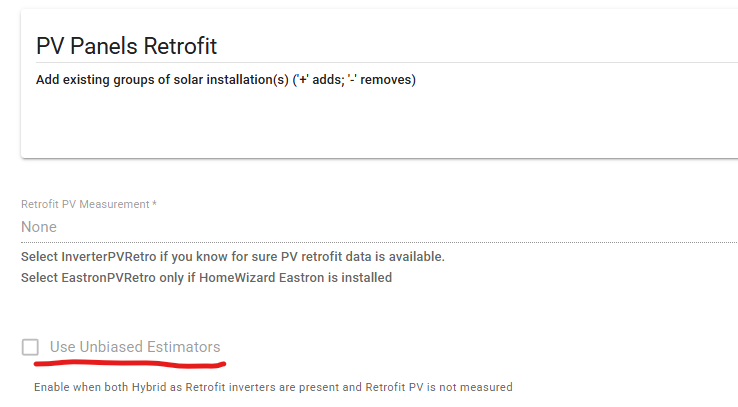
Task: Click the "('+' adds; '-' removes)" instruction text
Action: click(354, 79)
